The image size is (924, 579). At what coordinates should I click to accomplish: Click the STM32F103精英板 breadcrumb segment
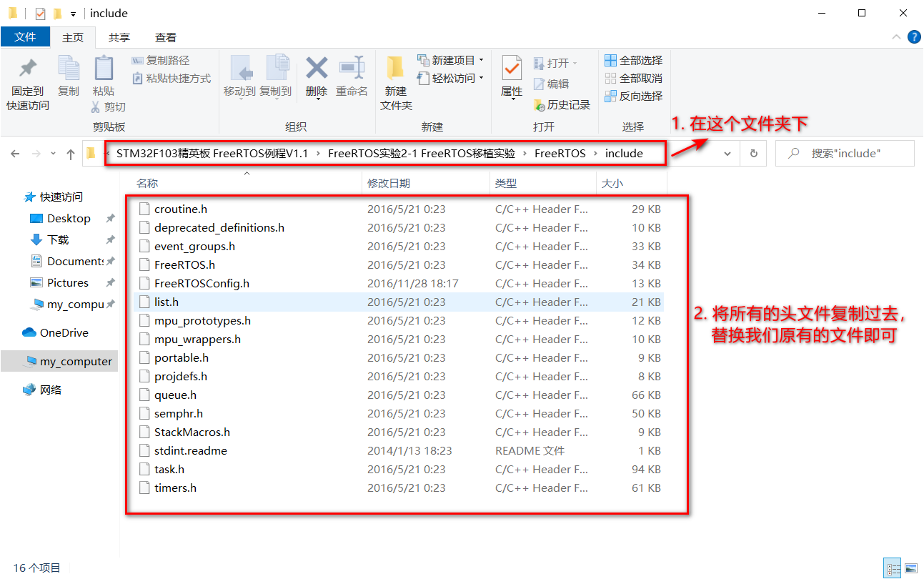coord(212,154)
